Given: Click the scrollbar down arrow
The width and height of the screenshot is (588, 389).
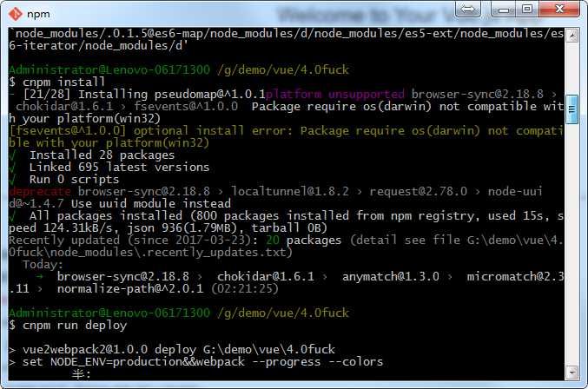Looking at the screenshot, I should pos(571,373).
